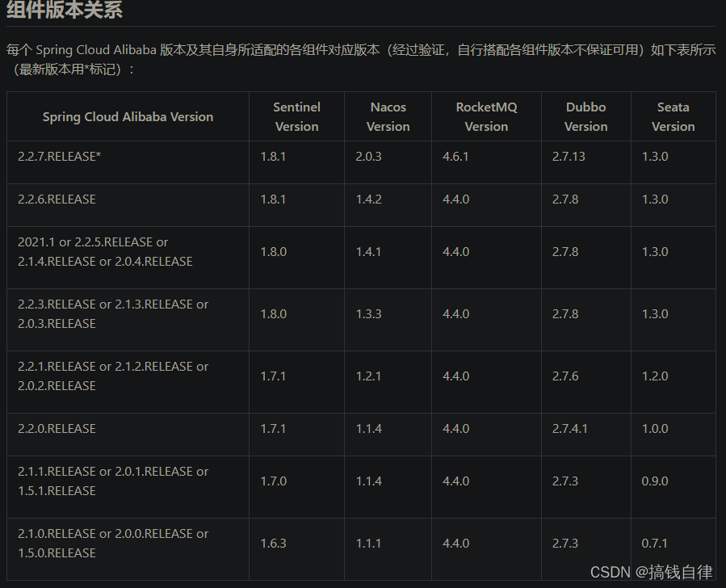726x588 pixels.
Task: Click Seata 1.3.0 in the 2021.1 row
Action: 655,252
